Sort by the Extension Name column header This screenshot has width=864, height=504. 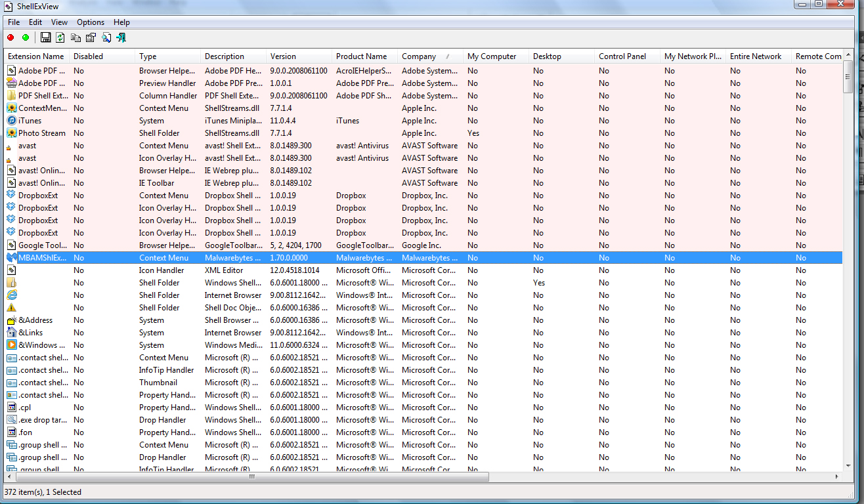(37, 56)
